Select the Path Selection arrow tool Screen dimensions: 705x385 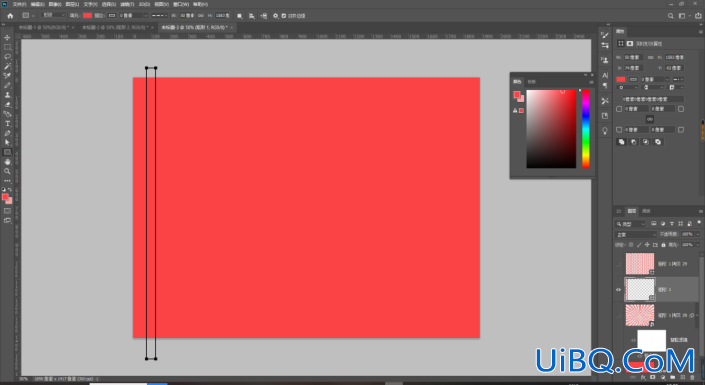click(7, 143)
